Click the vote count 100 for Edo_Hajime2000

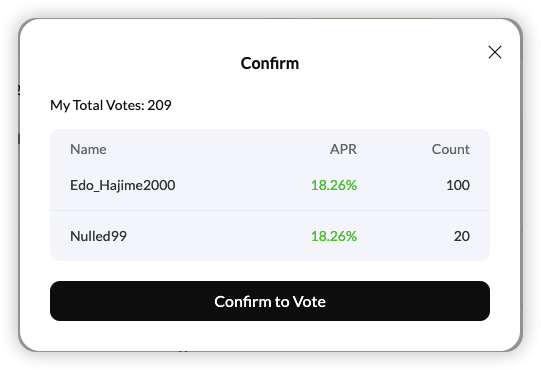pos(458,185)
